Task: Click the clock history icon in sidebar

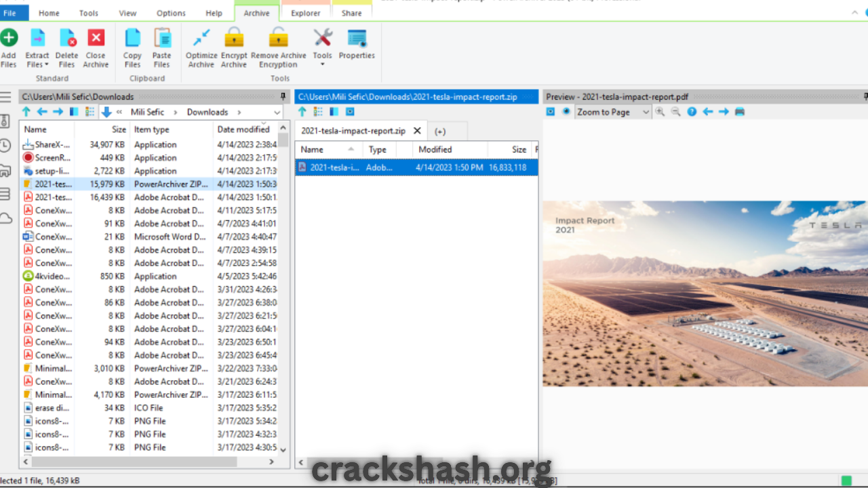Action: coord(5,146)
